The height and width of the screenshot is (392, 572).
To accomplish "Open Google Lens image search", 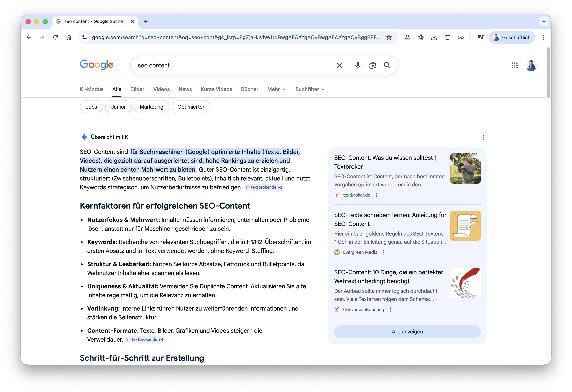I will [372, 65].
